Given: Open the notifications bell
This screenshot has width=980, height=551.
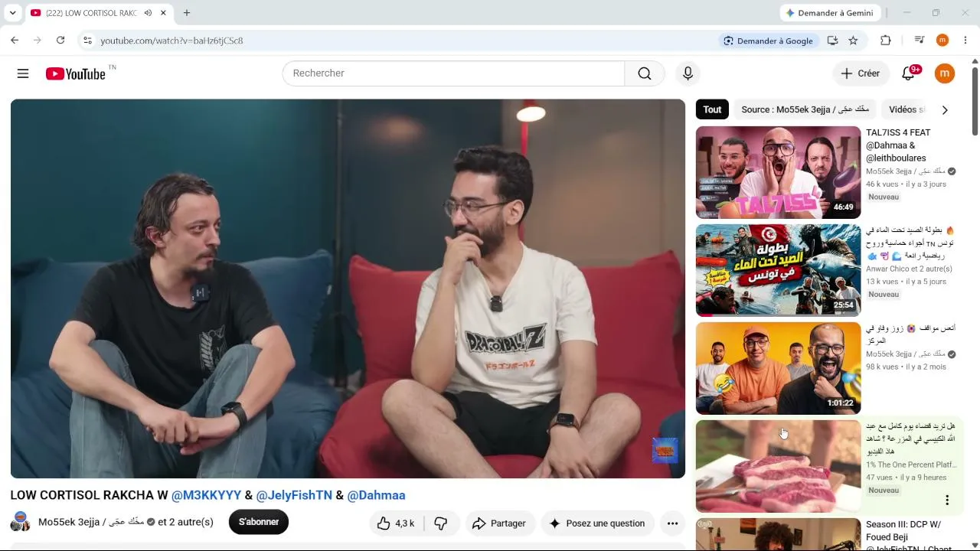Looking at the screenshot, I should coord(909,73).
